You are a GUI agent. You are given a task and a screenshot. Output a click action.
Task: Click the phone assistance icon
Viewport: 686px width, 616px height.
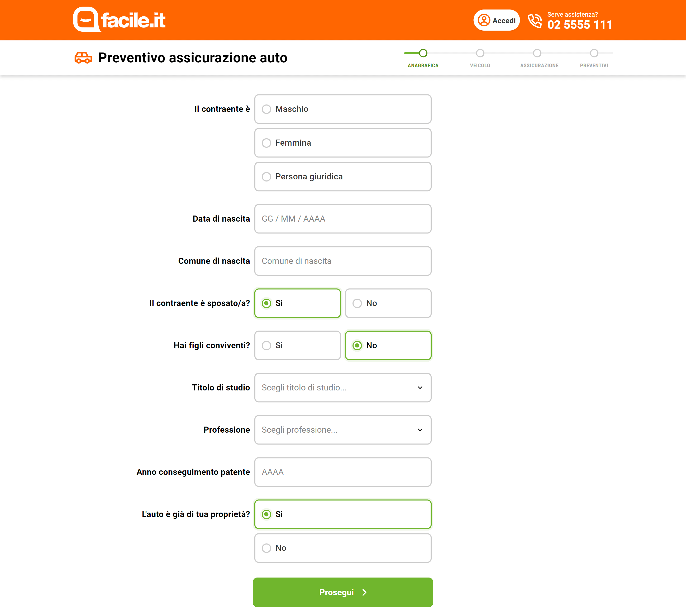(535, 21)
